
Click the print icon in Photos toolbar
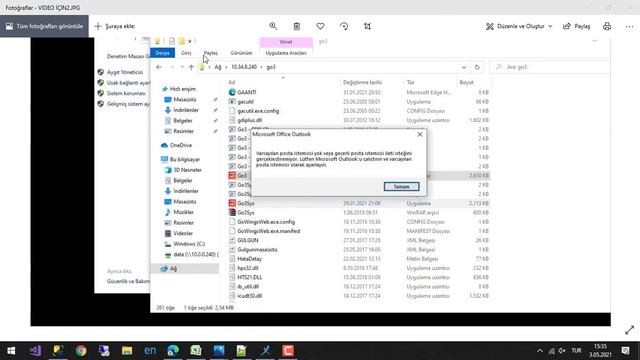tap(607, 26)
